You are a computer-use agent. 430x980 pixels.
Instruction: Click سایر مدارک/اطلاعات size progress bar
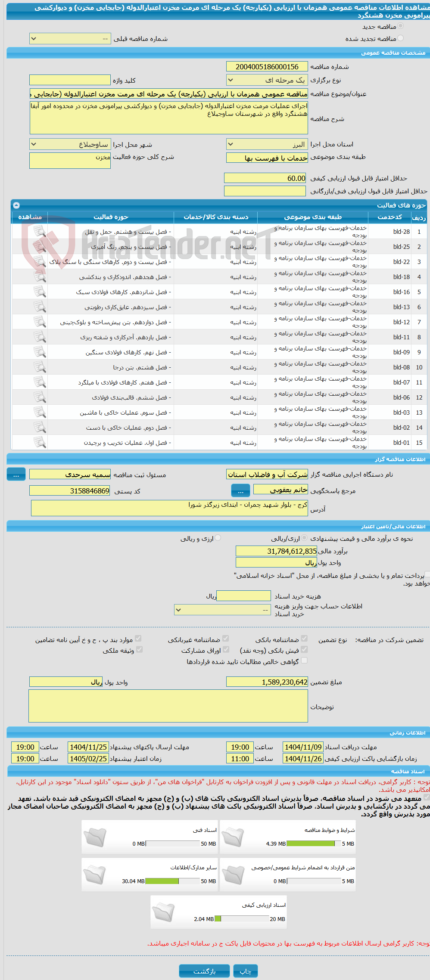pos(173,881)
